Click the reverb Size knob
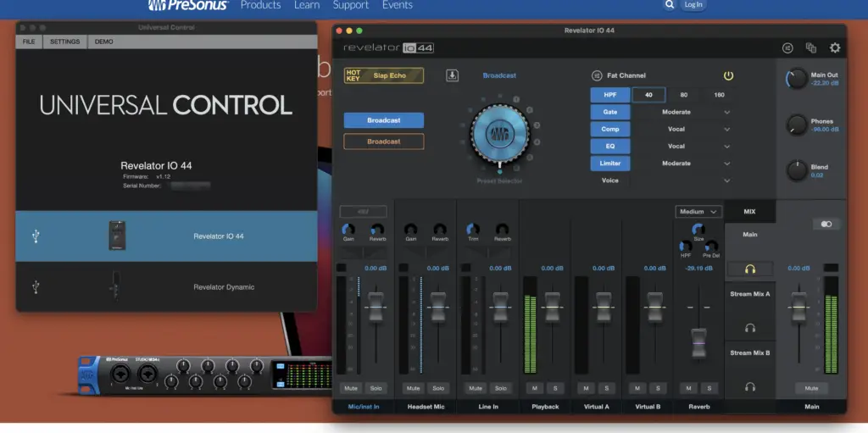The image size is (868, 433). pyautogui.click(x=698, y=230)
